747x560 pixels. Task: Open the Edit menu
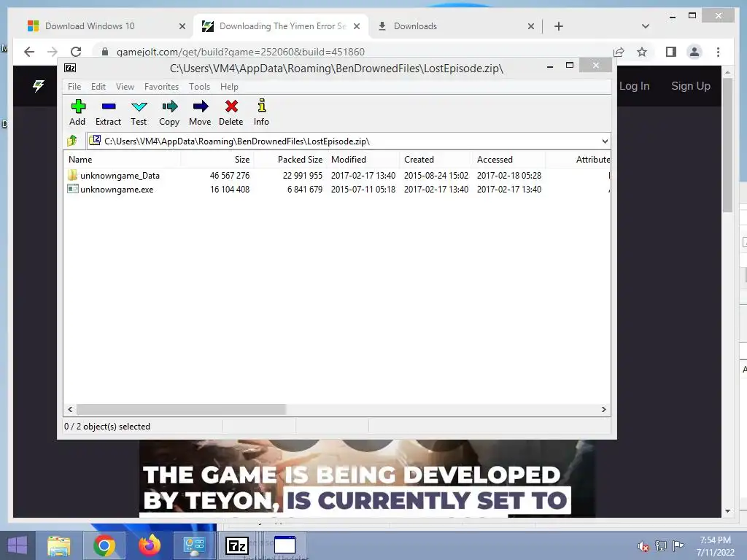point(98,87)
